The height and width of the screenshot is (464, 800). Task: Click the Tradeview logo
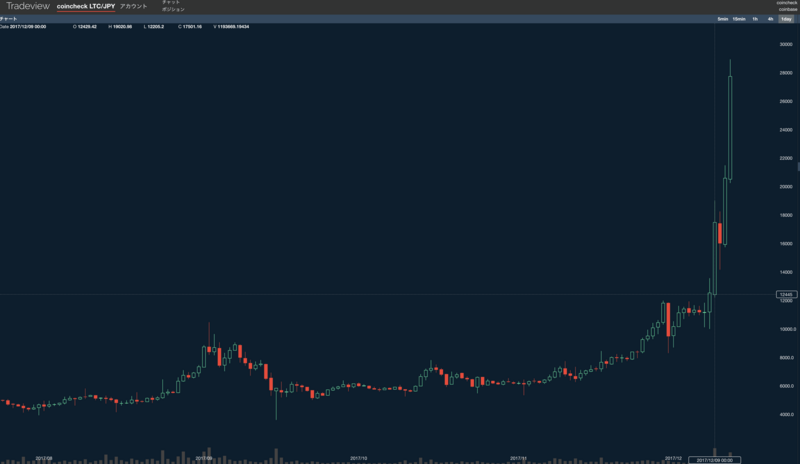tap(28, 6)
